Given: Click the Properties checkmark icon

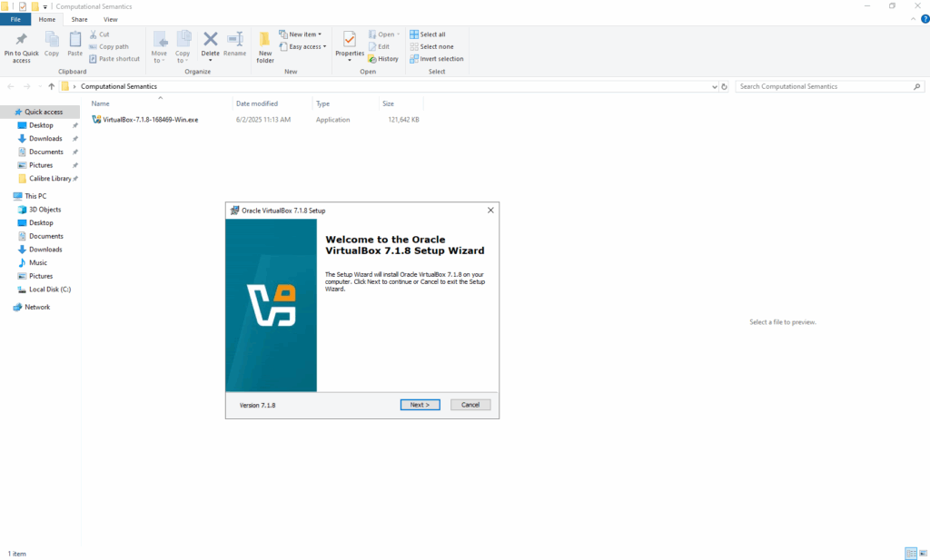Looking at the screenshot, I should click(x=350, y=40).
